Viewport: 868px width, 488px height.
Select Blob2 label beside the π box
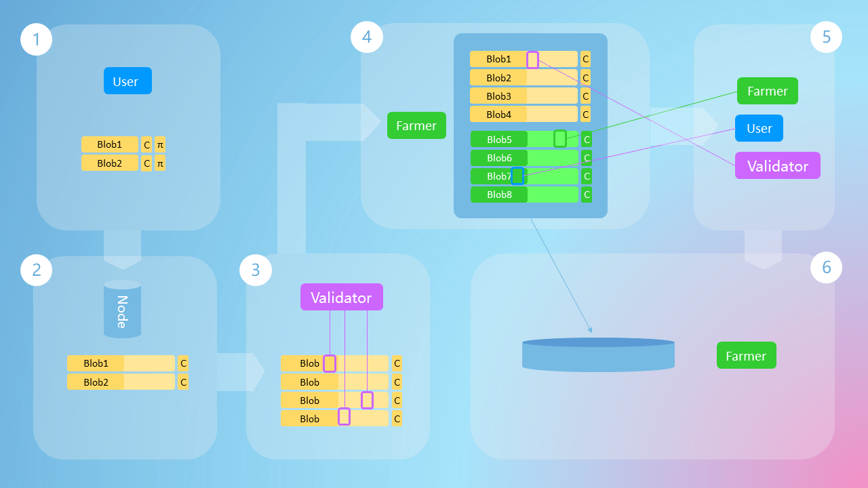click(110, 163)
